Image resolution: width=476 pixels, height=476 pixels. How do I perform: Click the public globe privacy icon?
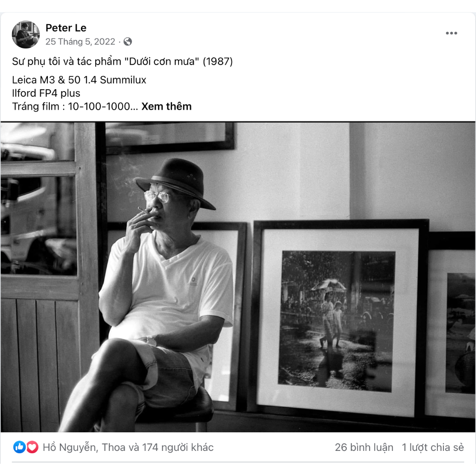tap(128, 41)
